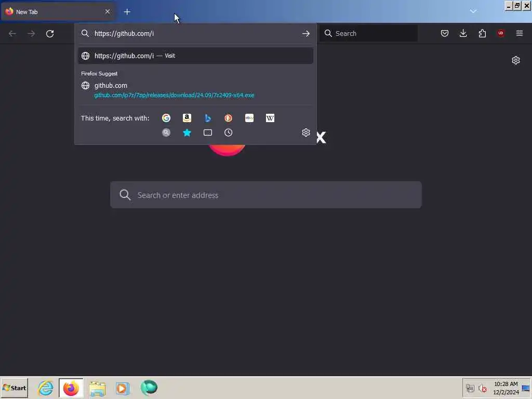532x399 pixels.
Task: Open the Extensions puzzle icon
Action: pyautogui.click(x=482, y=33)
